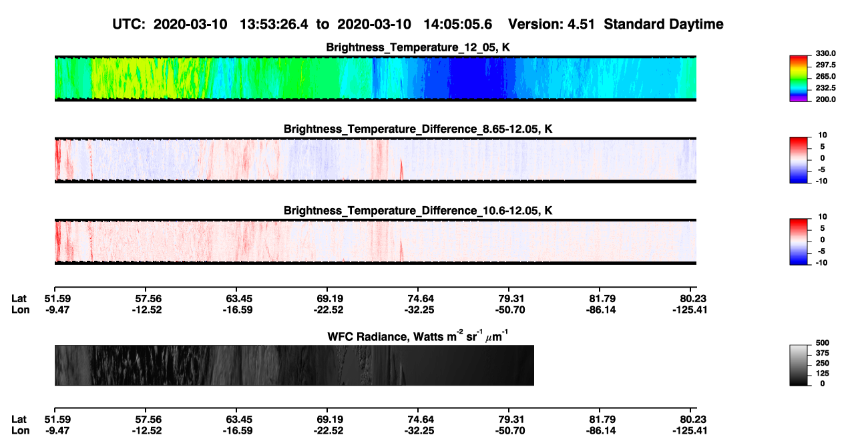Screen dimensions: 868x445
Task: Click the '250' tick on the grayscale colorbar
Action: 823,363
